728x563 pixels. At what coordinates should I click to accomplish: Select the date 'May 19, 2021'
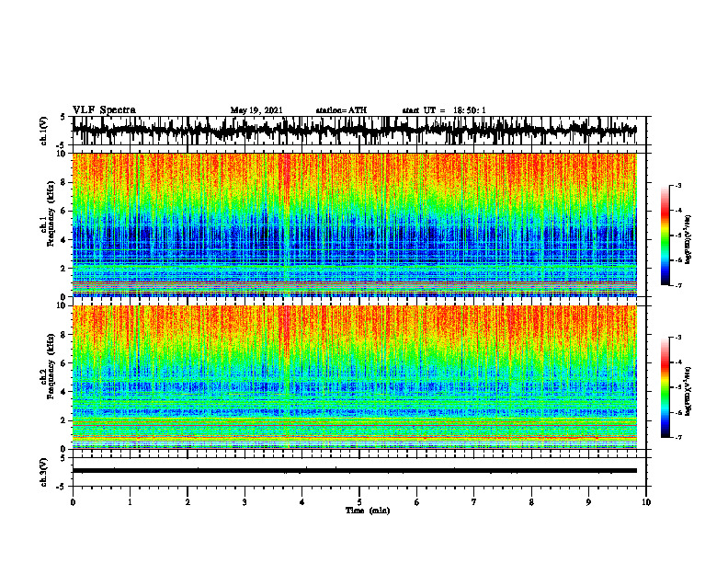tap(256, 110)
